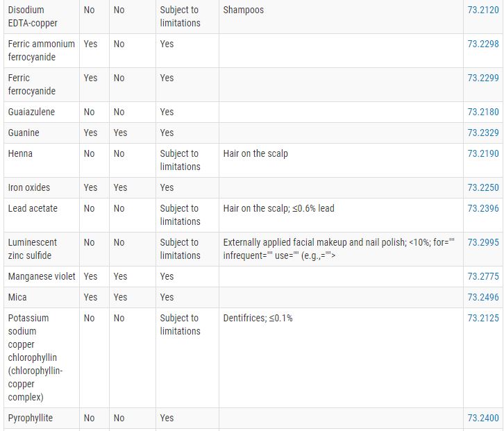Follow the 73.2775 Manganese violet link
Image resolution: width=504 pixels, height=431 pixels.
483,276
